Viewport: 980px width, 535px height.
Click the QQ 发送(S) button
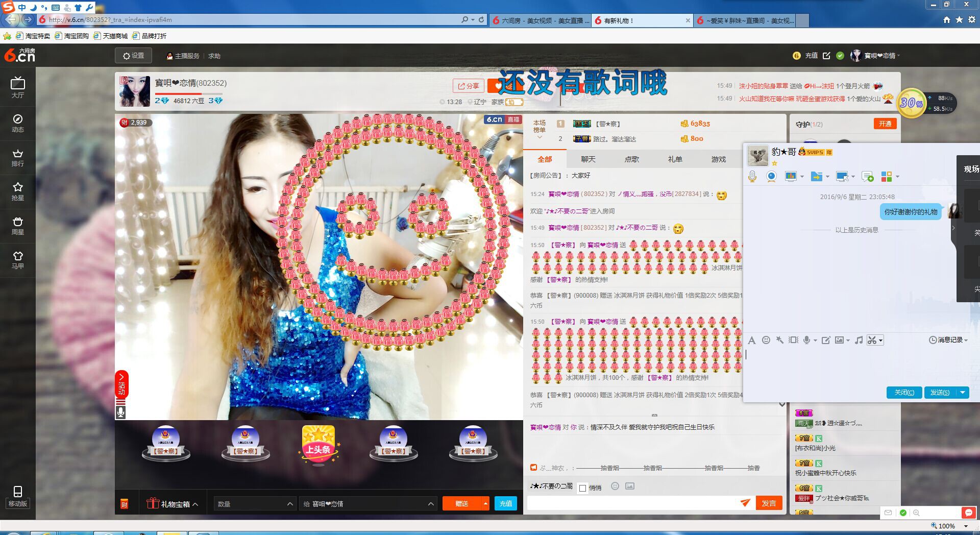[x=940, y=392]
